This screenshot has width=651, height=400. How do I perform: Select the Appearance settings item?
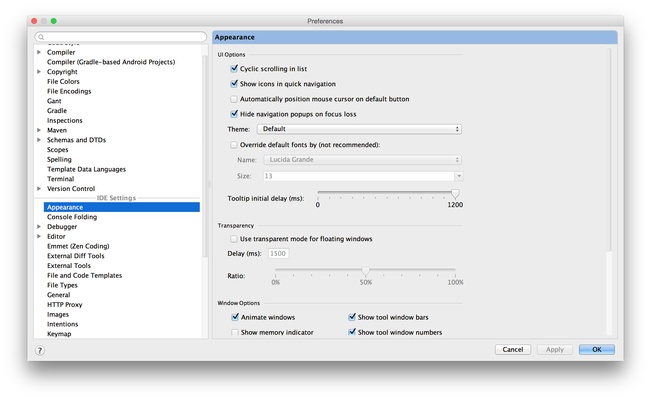click(122, 207)
